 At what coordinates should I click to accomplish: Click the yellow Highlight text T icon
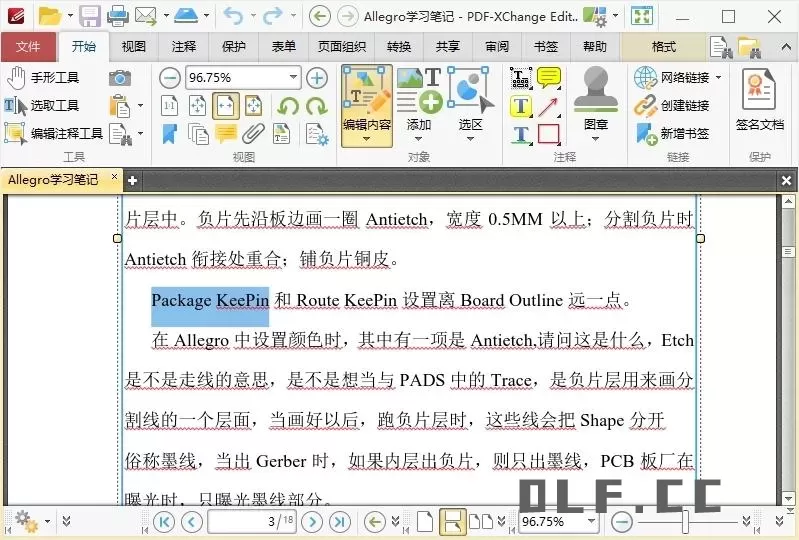pyautogui.click(x=521, y=106)
